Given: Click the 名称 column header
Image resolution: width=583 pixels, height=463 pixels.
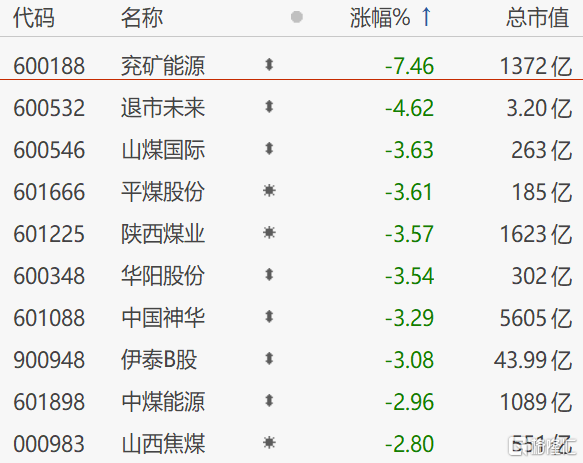Looking at the screenshot, I should click(x=142, y=17).
